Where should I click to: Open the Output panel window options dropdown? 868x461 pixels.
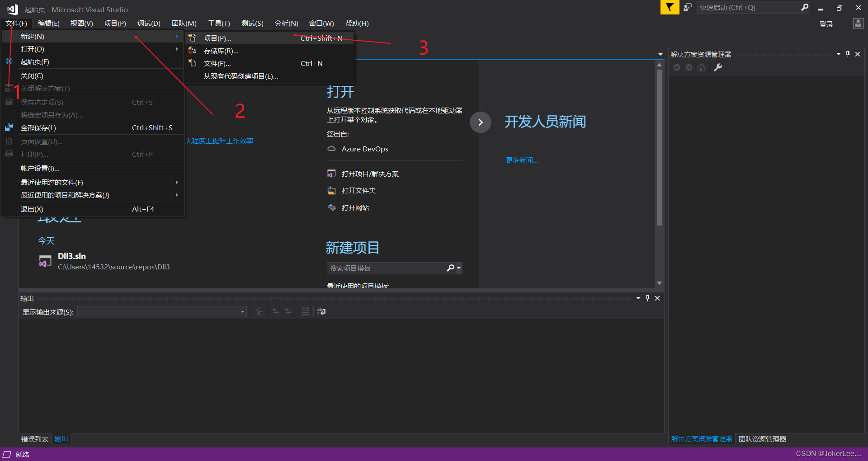638,298
